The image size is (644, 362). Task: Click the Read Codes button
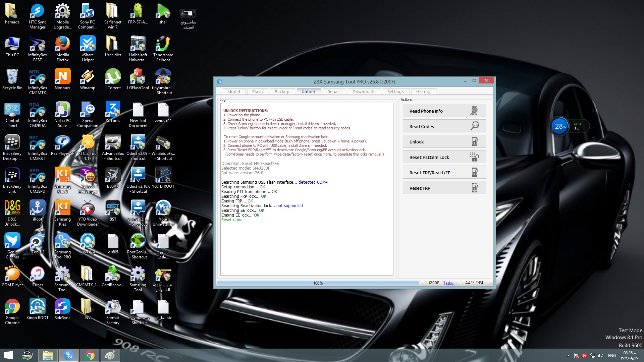click(x=444, y=126)
